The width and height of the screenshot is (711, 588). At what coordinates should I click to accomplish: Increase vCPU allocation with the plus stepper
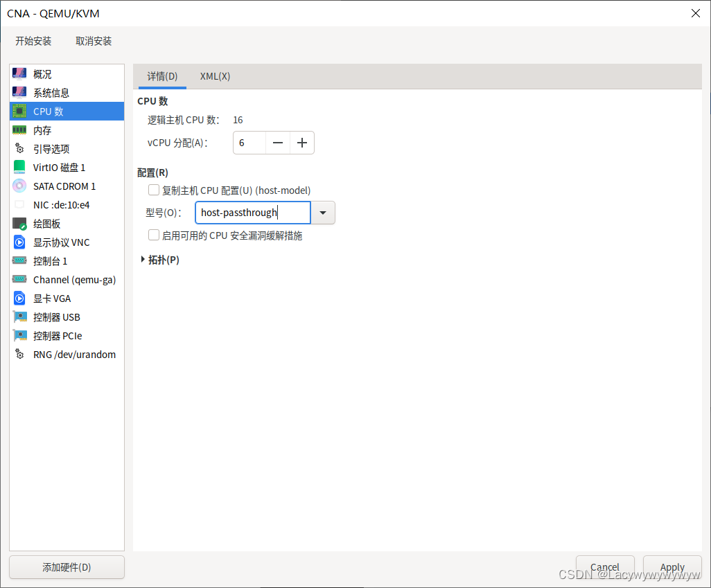point(301,143)
